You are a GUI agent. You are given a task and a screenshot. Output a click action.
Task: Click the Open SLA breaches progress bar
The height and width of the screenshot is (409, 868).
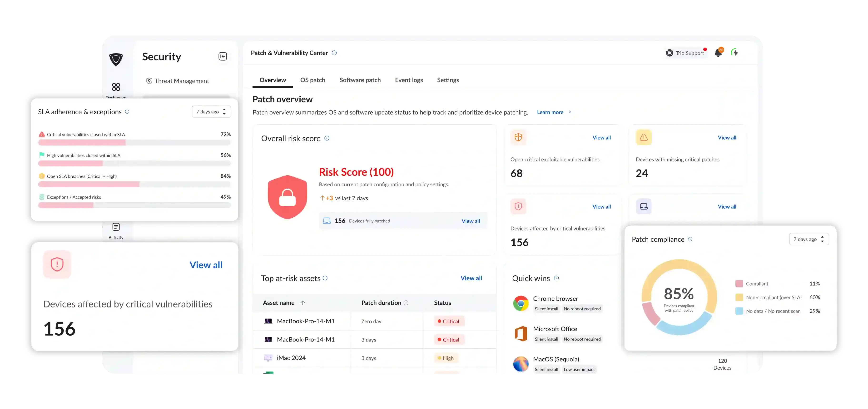134,185
